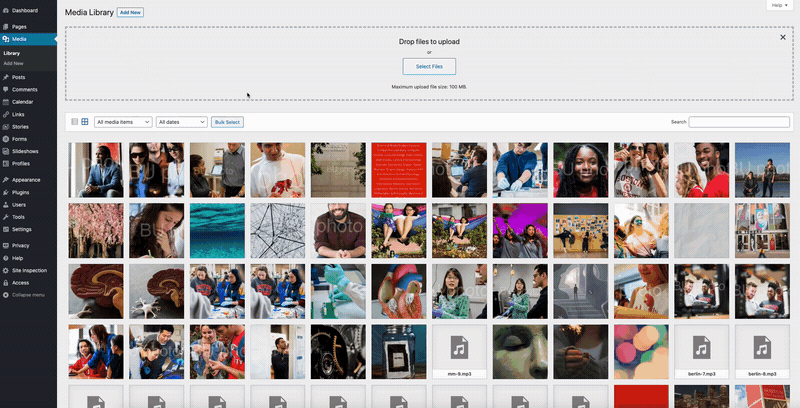Image resolution: width=800 pixels, height=408 pixels.
Task: Open Dashboard from the sidebar
Action: click(24, 10)
